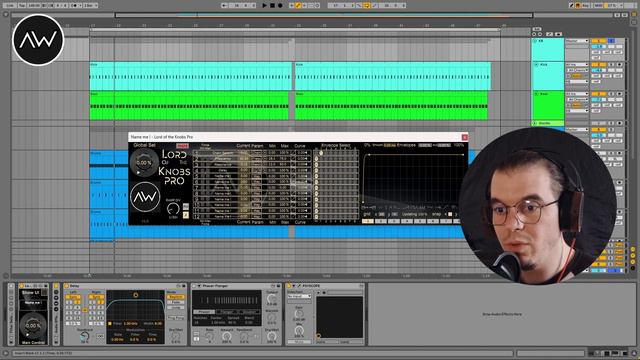Screen dimensions: 640x360
Task: Click the small knob under the plugin logo
Action: [x=173, y=209]
